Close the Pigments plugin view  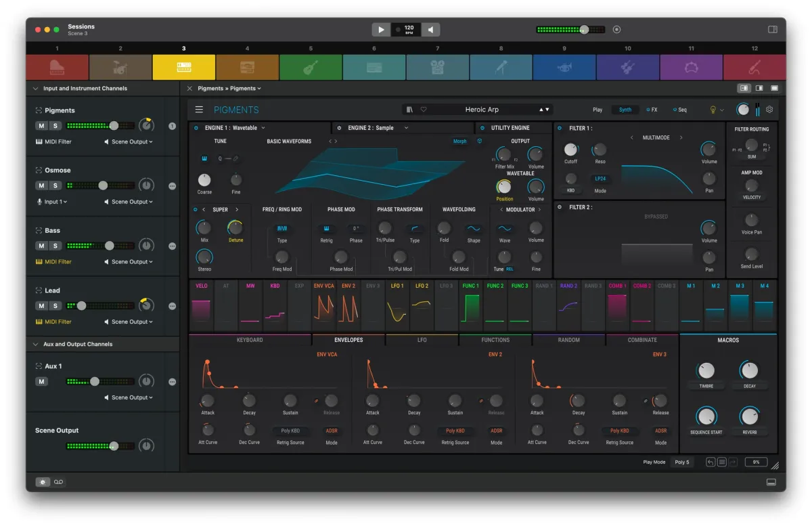pos(189,89)
